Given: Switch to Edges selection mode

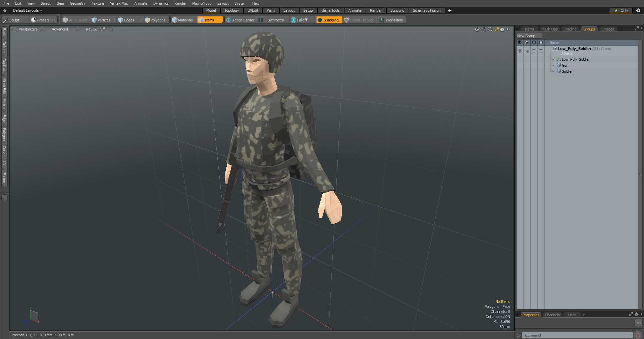Looking at the screenshot, I should 129,20.
